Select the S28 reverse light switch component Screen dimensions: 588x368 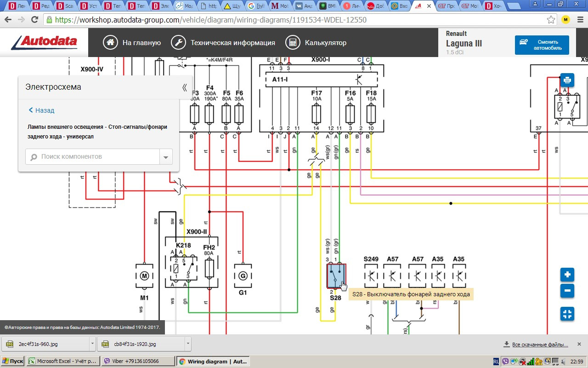click(x=336, y=276)
